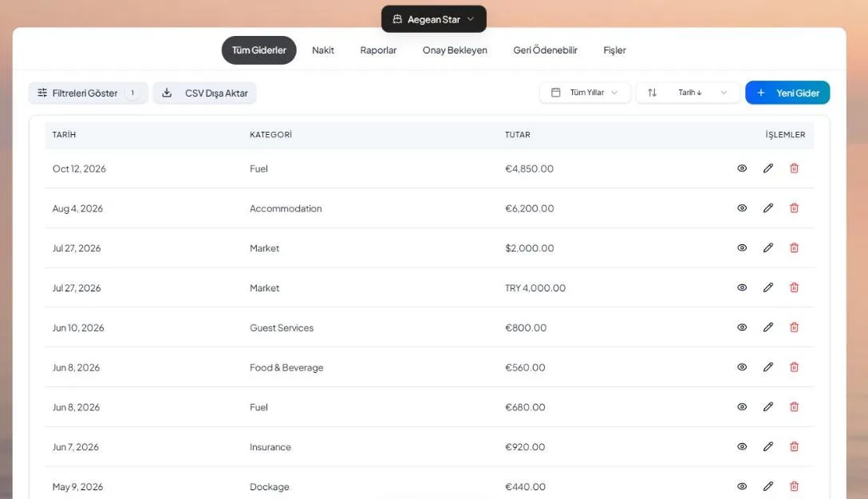Delete the TRY 4,000.00 Market expense

coord(794,287)
